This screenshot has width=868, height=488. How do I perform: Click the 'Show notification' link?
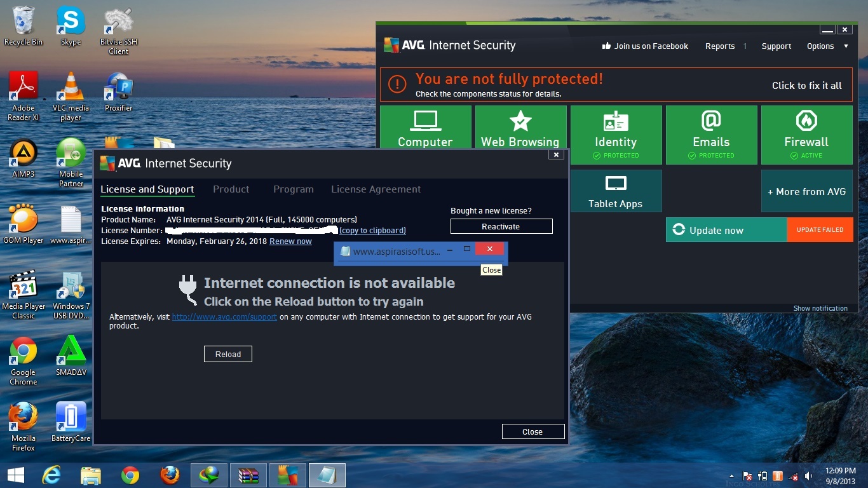(820, 308)
